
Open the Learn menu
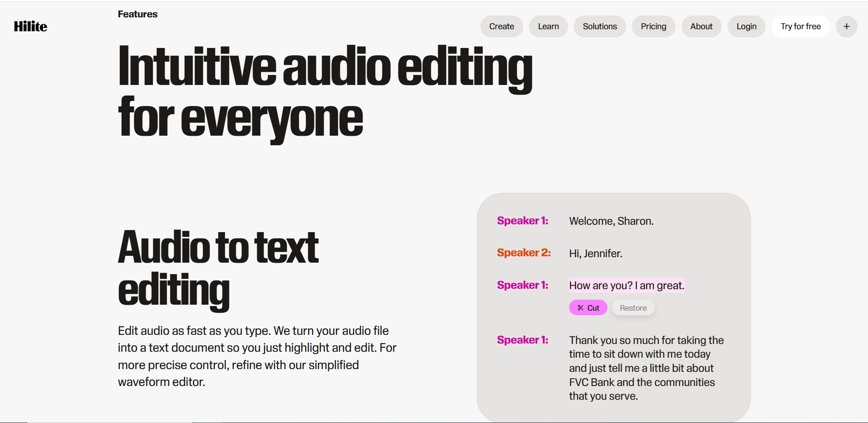point(548,26)
